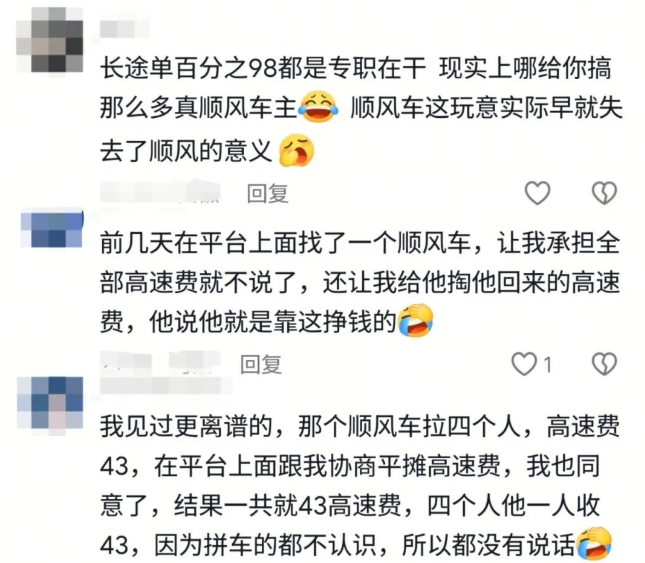Tap the emoji after 所以都没有说话
This screenshot has height=563, width=645.
click(x=594, y=544)
